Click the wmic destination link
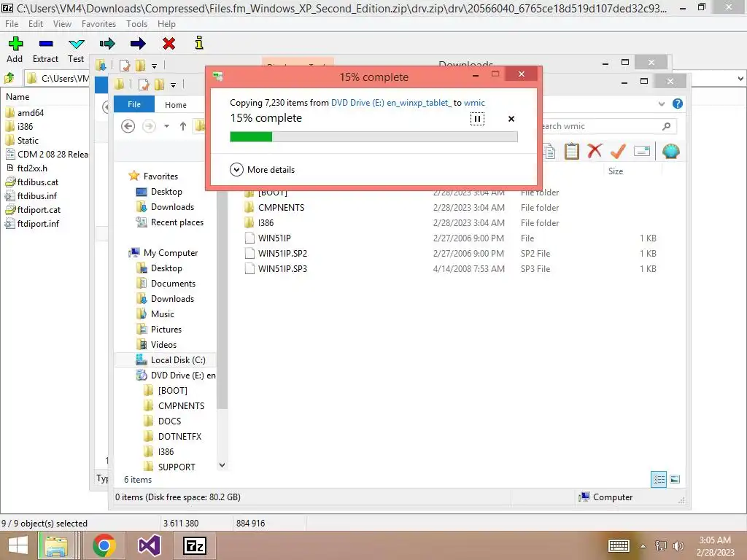The width and height of the screenshot is (747, 560). [474, 102]
